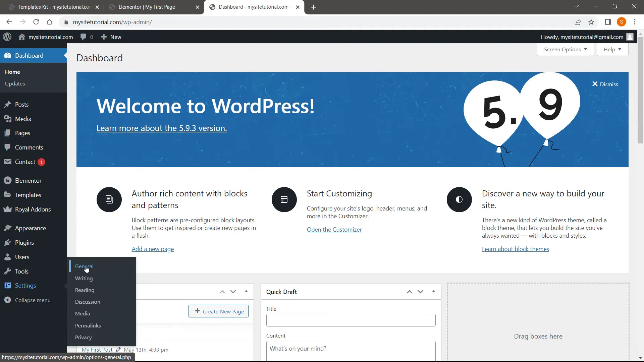Open Media settings submenu item
The height and width of the screenshot is (362, 644).
(x=83, y=314)
